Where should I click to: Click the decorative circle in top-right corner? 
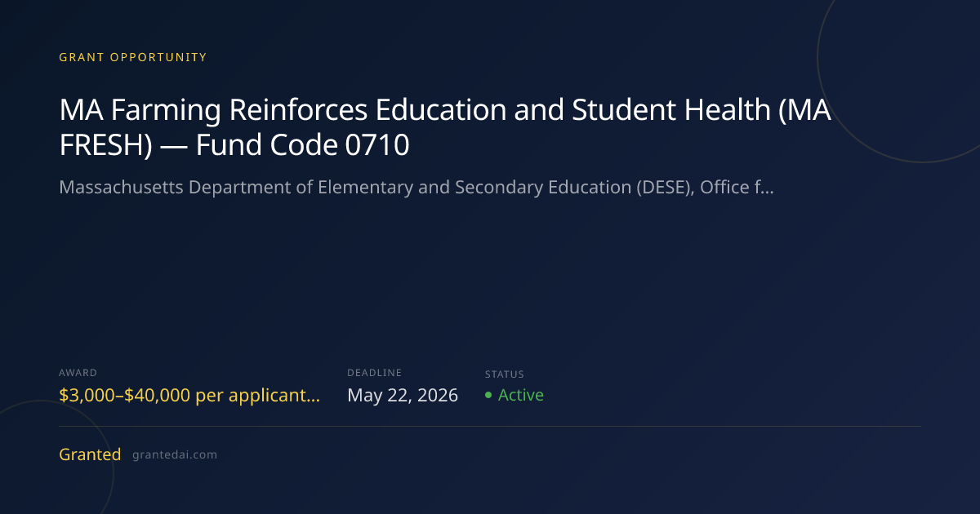click(898, 82)
